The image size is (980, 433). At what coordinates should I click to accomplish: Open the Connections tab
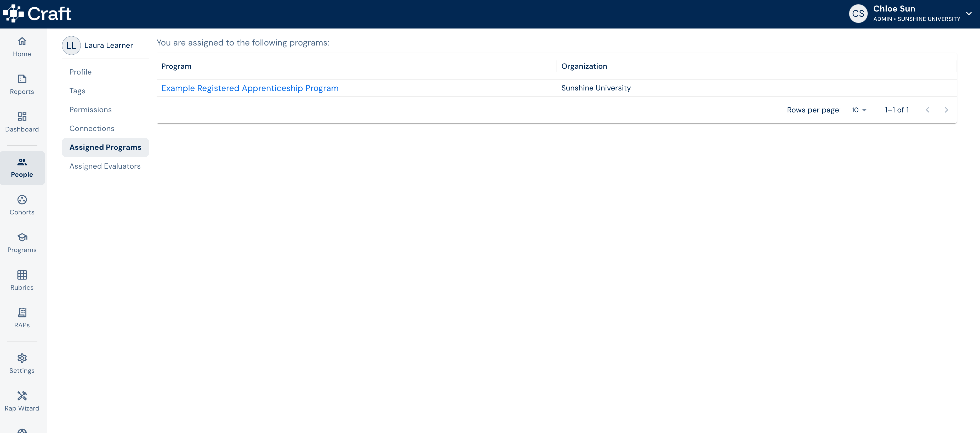tap(105, 129)
